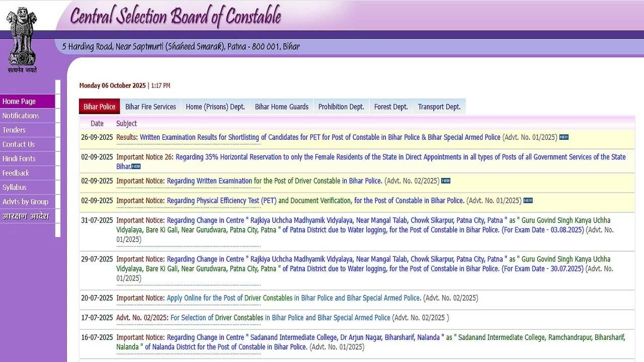Open Contact Us page from sidebar
Image resolution: width=644 pixels, height=362 pixels.
[x=19, y=144]
